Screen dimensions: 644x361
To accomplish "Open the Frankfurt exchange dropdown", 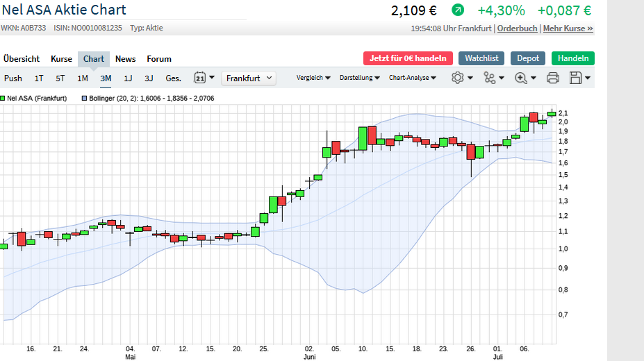I will 249,78.
